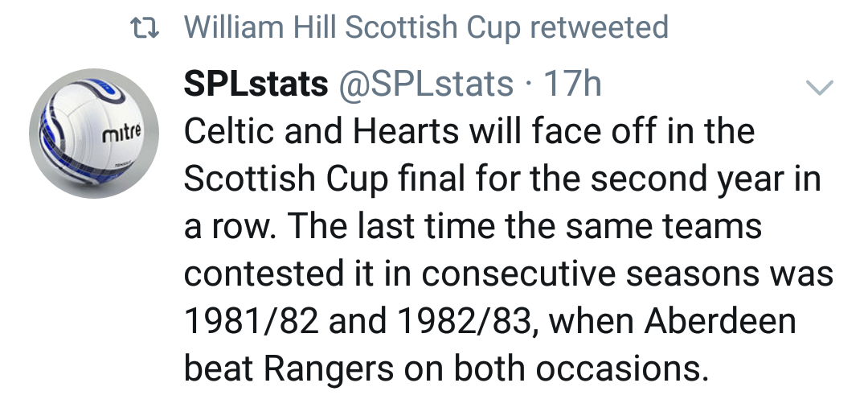Click the retweet arrows icon
Screen dimensions: 868x420
145,28
